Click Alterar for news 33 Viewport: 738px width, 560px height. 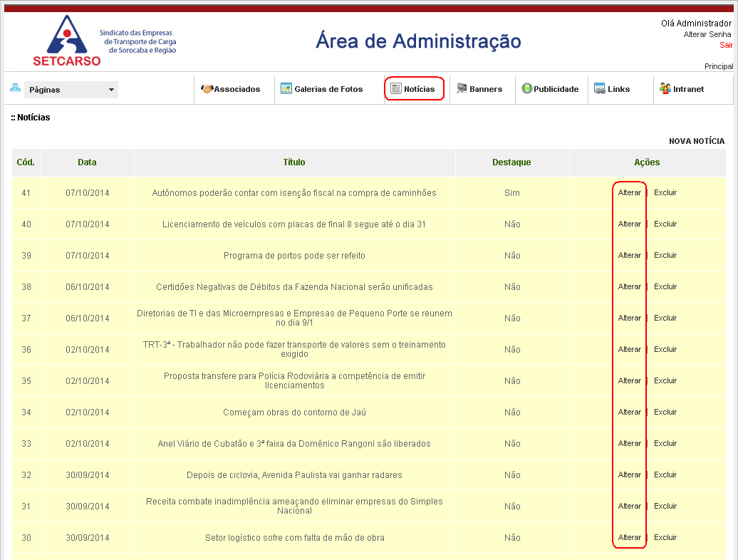(629, 443)
